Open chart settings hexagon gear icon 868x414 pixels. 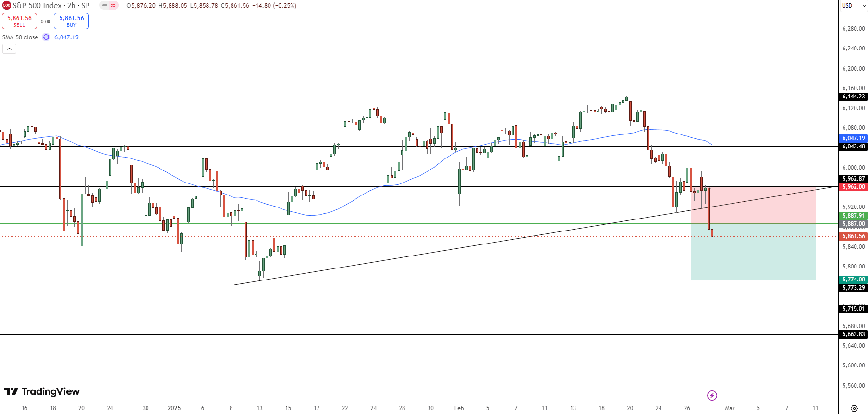tap(854, 408)
